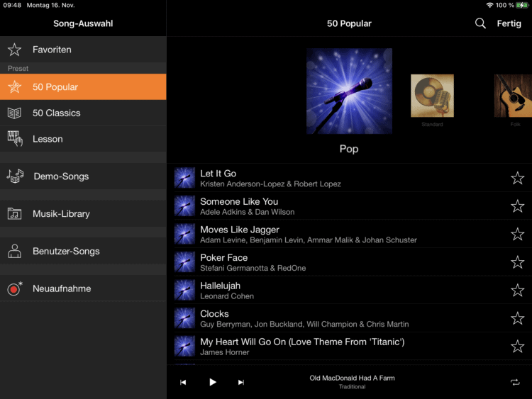Select the Folk guitar album cover
The width and height of the screenshot is (532, 399).
click(513, 96)
